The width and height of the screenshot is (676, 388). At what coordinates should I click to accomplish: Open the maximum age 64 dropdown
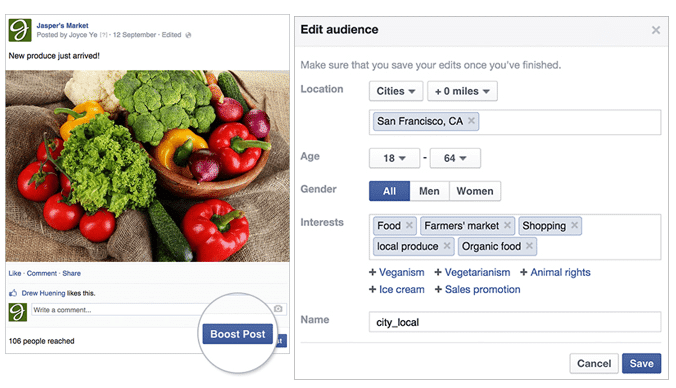[x=455, y=158]
